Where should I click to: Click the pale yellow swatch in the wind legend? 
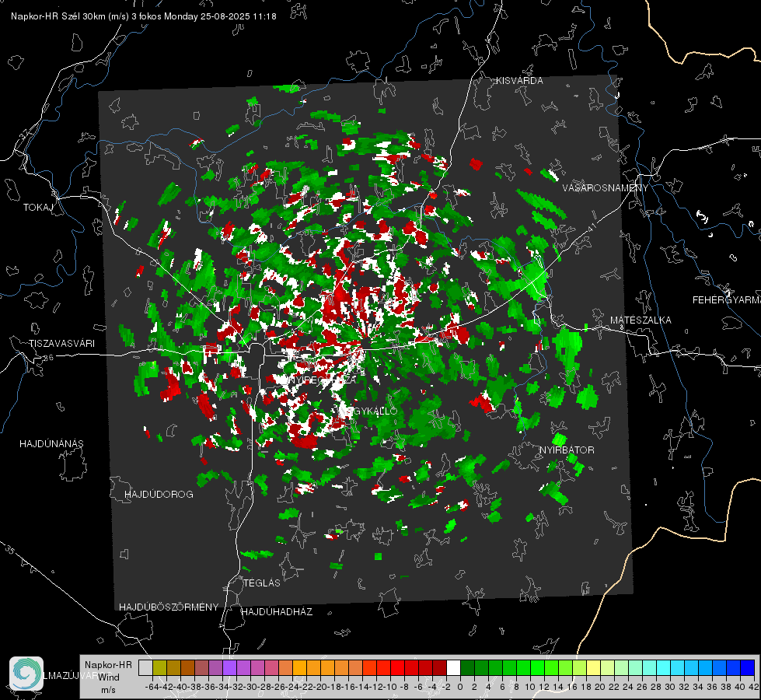[x=594, y=667]
